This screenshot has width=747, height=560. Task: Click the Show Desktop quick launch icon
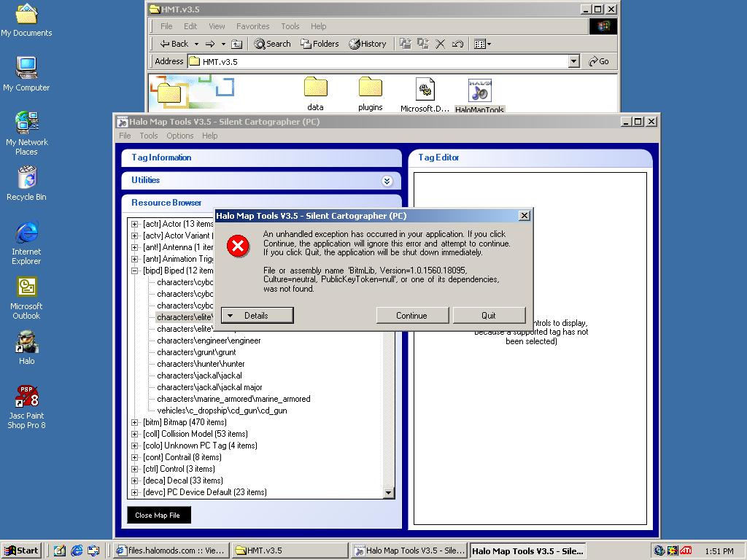[60, 551]
